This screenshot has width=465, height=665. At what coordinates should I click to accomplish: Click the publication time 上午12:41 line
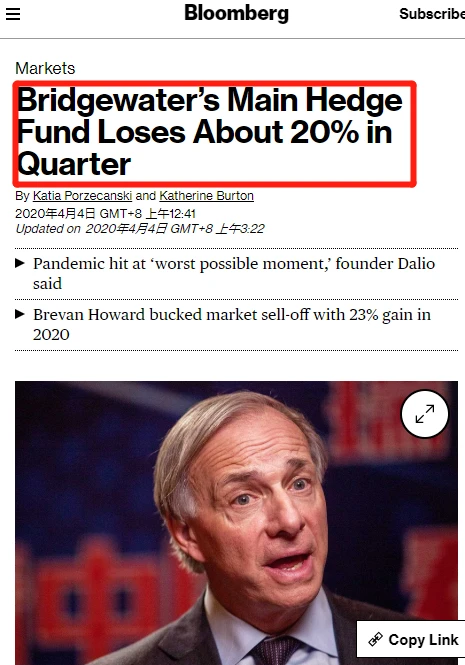pos(105,213)
